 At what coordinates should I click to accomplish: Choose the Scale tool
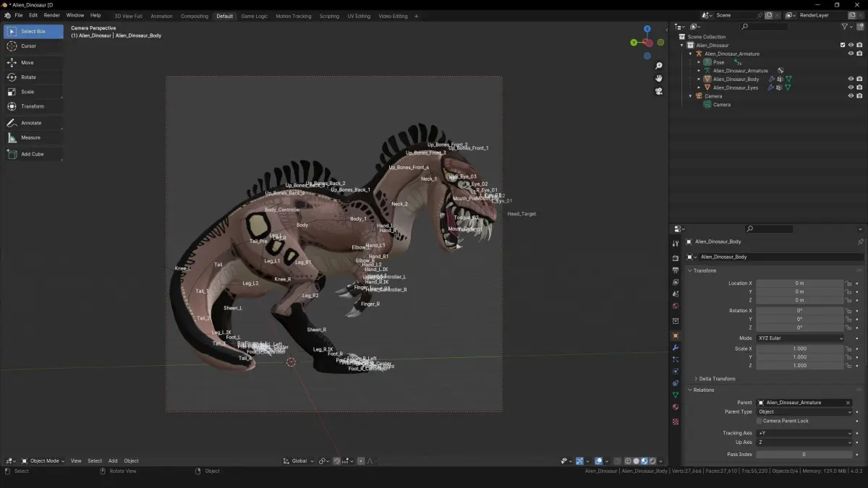tap(33, 92)
